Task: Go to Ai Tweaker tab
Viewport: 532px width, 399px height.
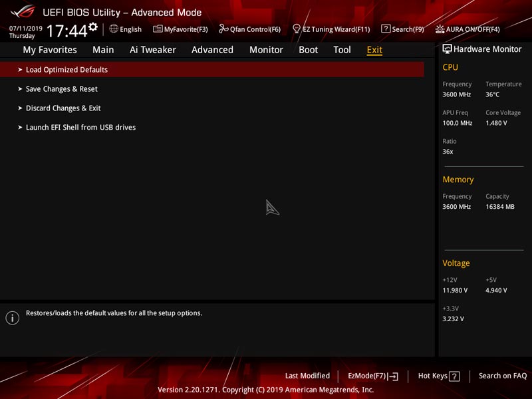Action: pyautogui.click(x=153, y=50)
